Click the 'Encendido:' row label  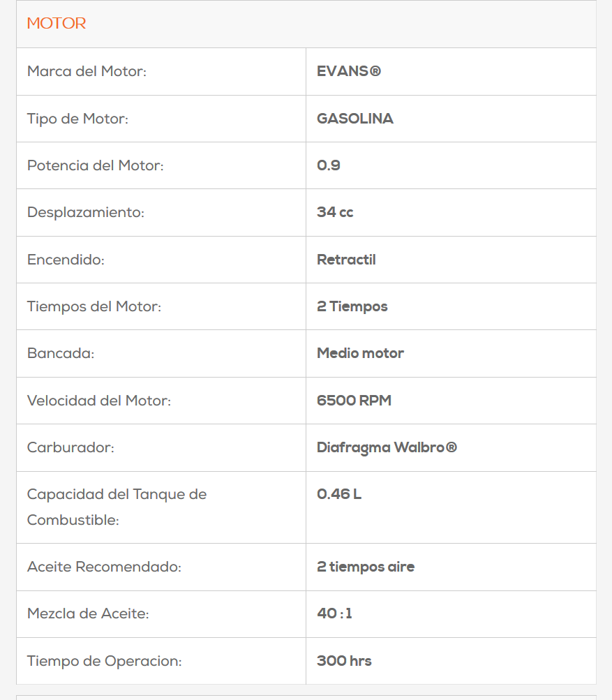click(66, 260)
